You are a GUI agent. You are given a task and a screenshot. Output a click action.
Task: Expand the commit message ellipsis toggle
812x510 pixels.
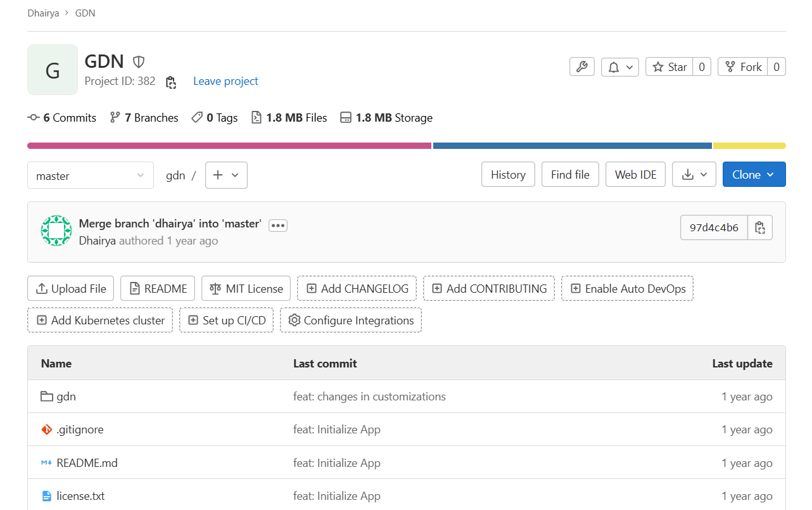(278, 226)
